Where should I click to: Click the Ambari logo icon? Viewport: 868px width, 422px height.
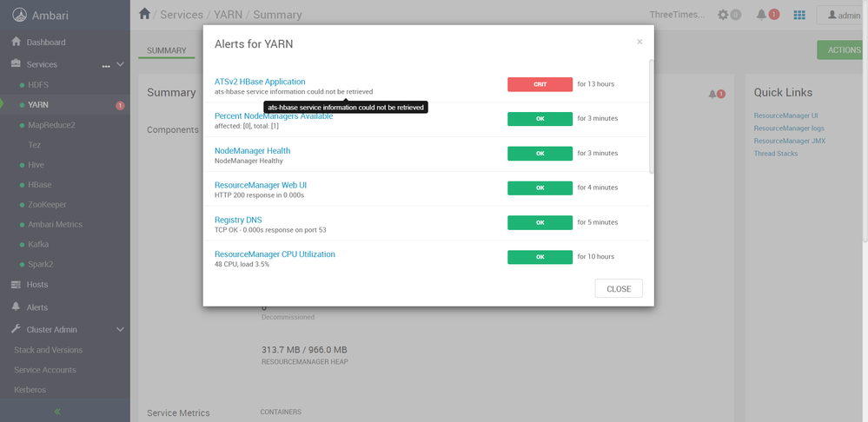pyautogui.click(x=20, y=15)
